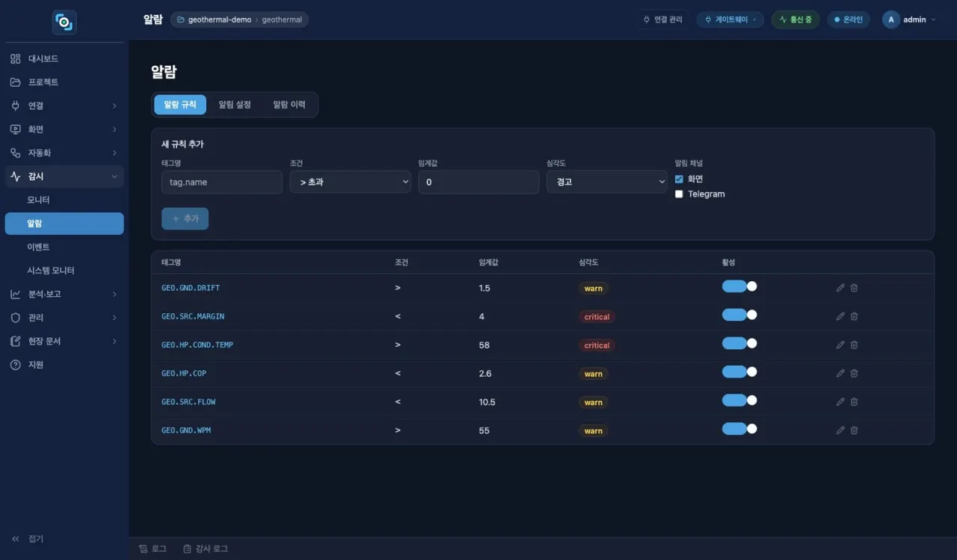Click the app logo icon
The image size is (957, 560).
click(x=64, y=22)
